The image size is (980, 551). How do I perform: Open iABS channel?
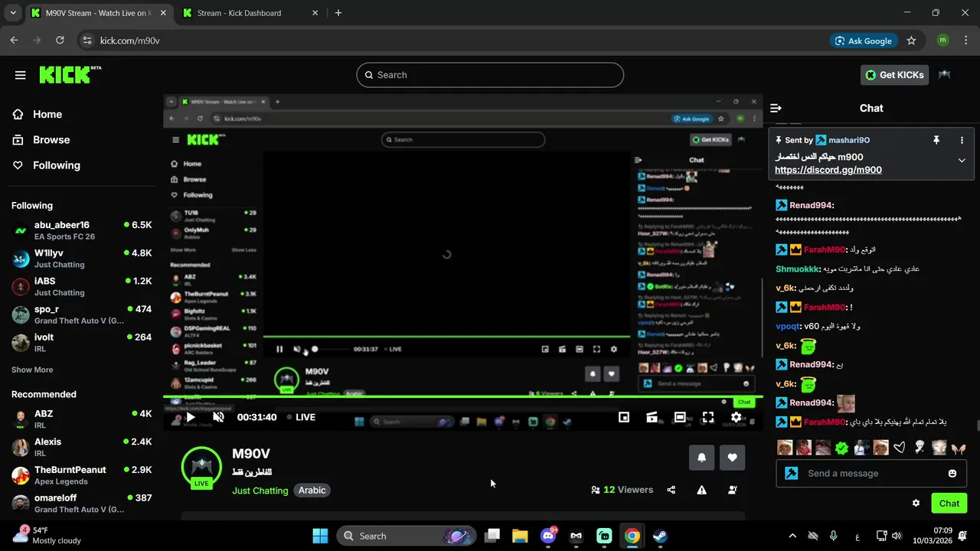coord(82,286)
